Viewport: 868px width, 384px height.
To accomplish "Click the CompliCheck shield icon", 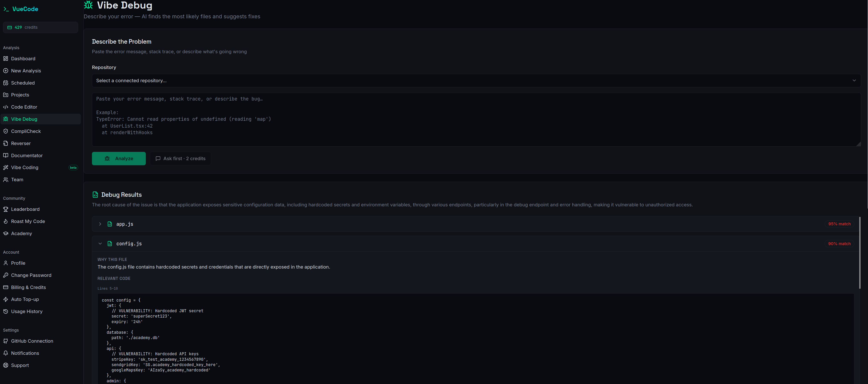I will pyautogui.click(x=5, y=131).
